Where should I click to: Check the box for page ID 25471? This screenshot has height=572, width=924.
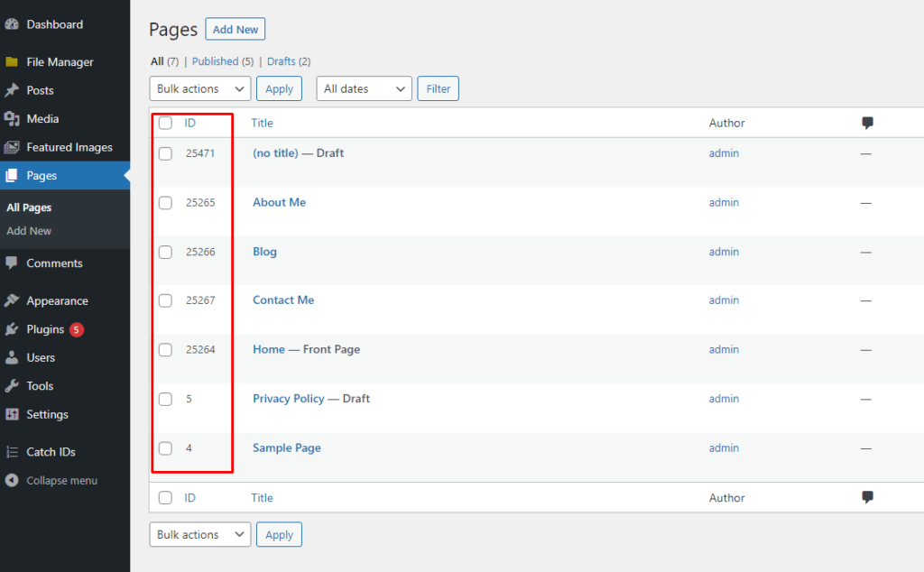coord(166,153)
